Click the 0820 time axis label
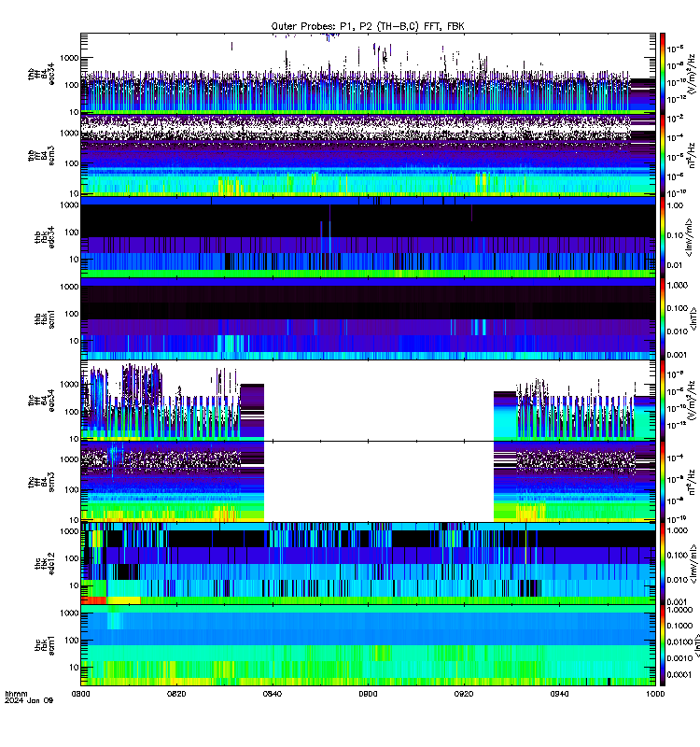The height and width of the screenshot is (747, 700). pos(176,694)
